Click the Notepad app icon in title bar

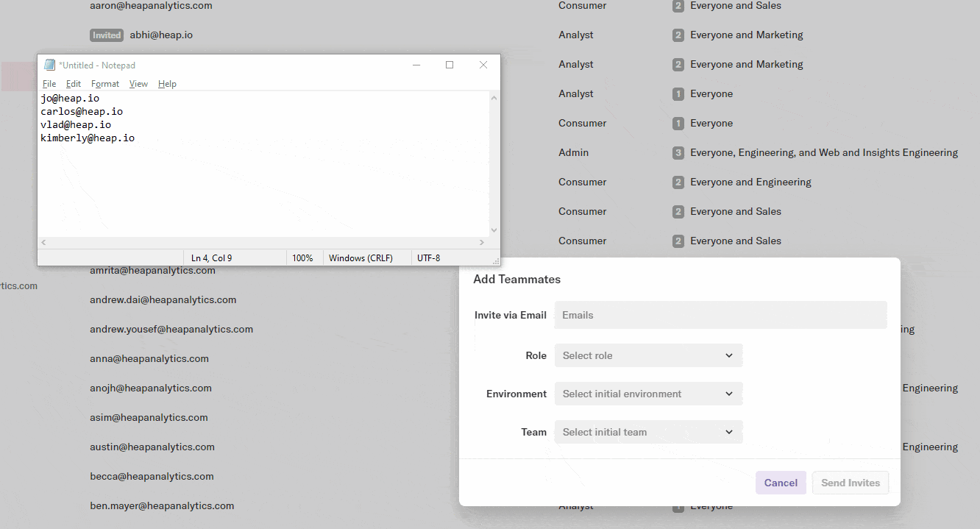(49, 65)
